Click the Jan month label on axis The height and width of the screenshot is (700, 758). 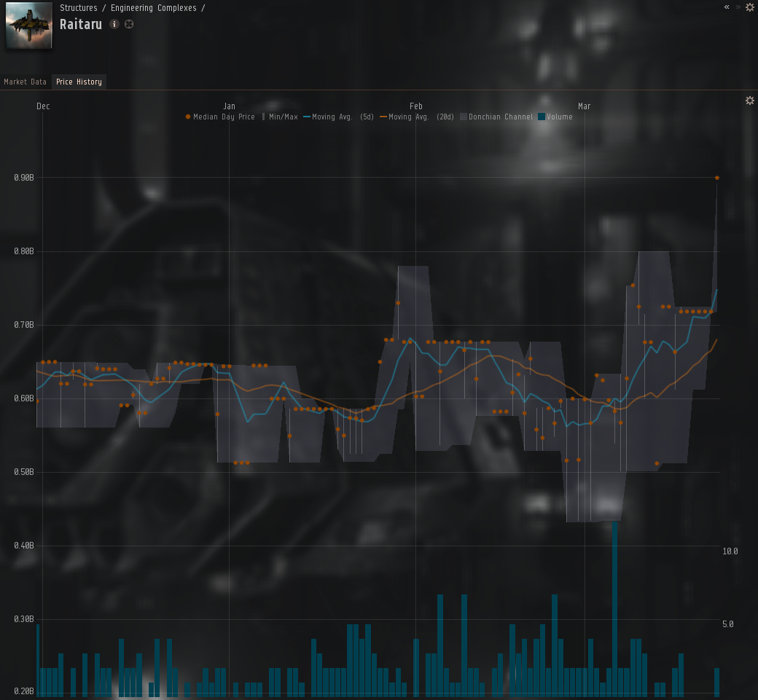[x=229, y=106]
